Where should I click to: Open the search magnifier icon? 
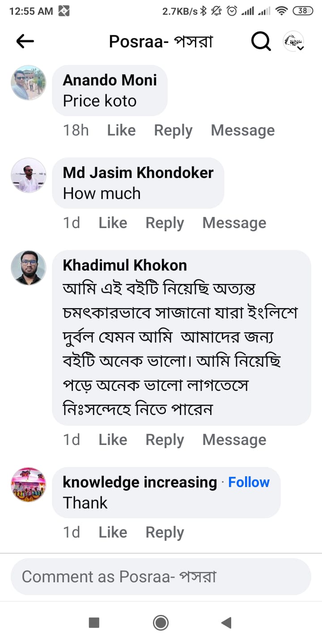point(261,42)
